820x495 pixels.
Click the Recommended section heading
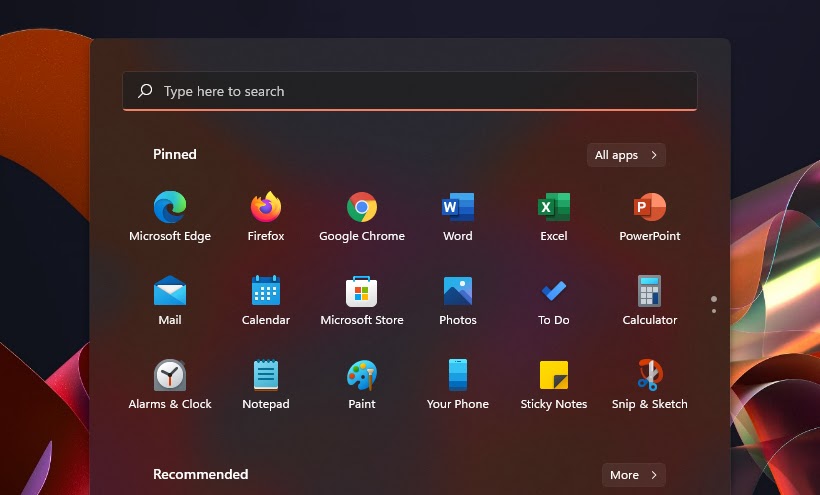pyautogui.click(x=200, y=474)
